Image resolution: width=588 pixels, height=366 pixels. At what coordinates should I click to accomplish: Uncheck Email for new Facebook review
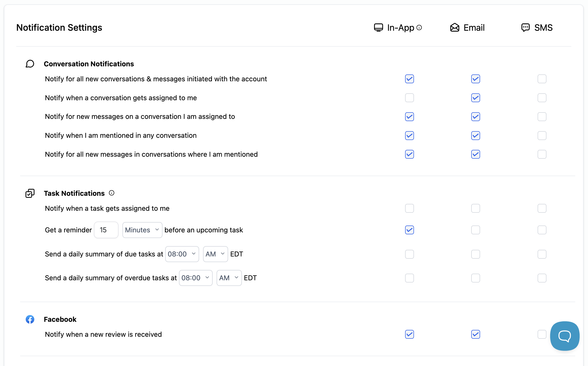pos(475,334)
